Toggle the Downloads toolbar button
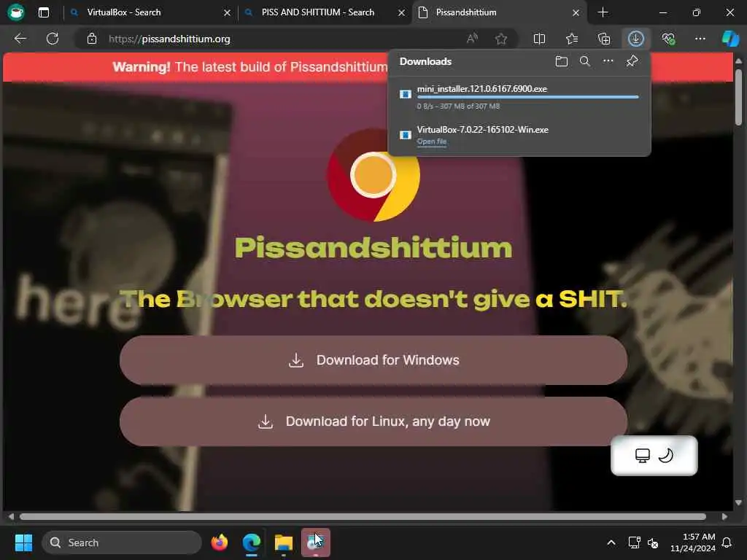Viewport: 747px width, 560px height. click(636, 39)
